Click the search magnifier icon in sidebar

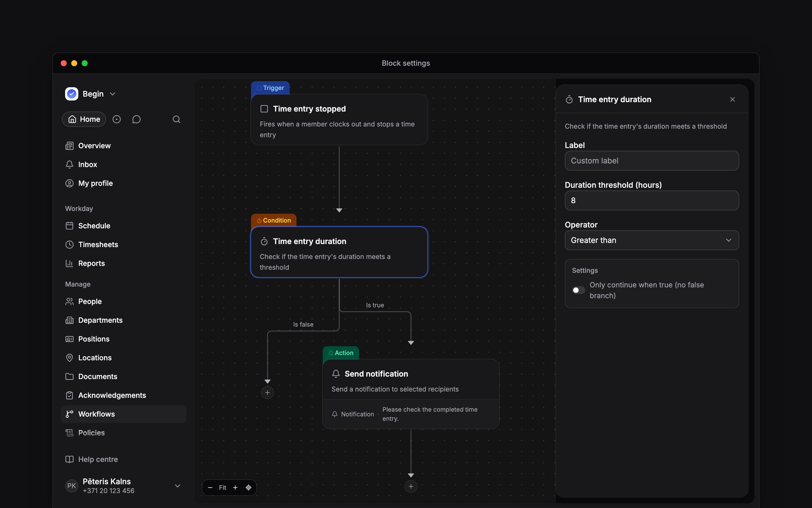pos(177,119)
